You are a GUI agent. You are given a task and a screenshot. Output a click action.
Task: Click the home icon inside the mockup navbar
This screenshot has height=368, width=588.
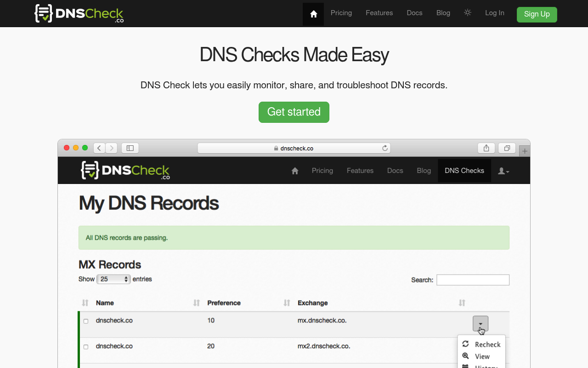[x=295, y=171]
